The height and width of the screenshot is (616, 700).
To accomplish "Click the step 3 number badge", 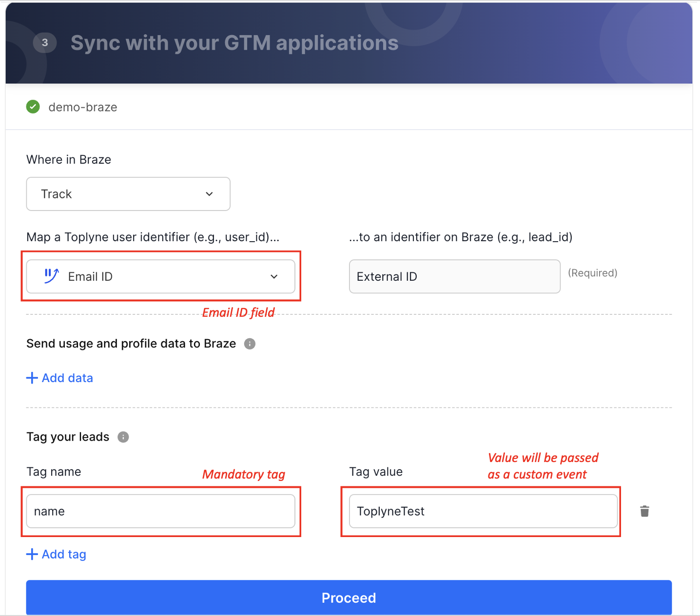I will click(45, 43).
